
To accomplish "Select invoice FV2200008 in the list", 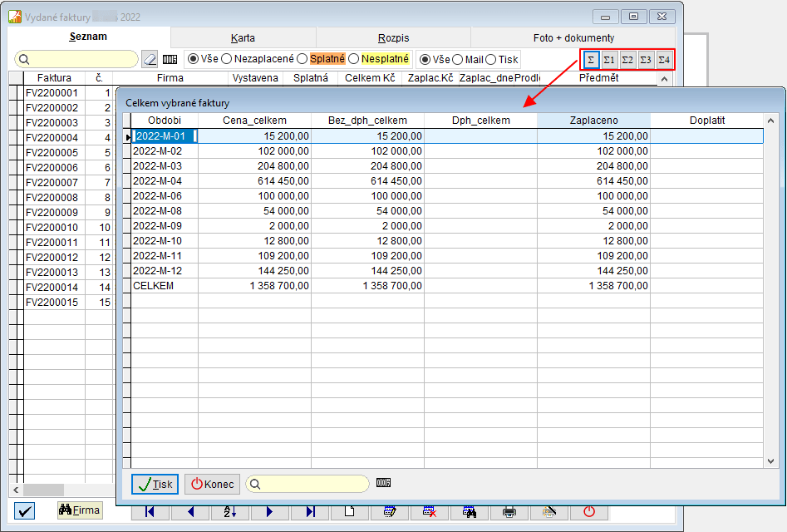I will point(52,198).
